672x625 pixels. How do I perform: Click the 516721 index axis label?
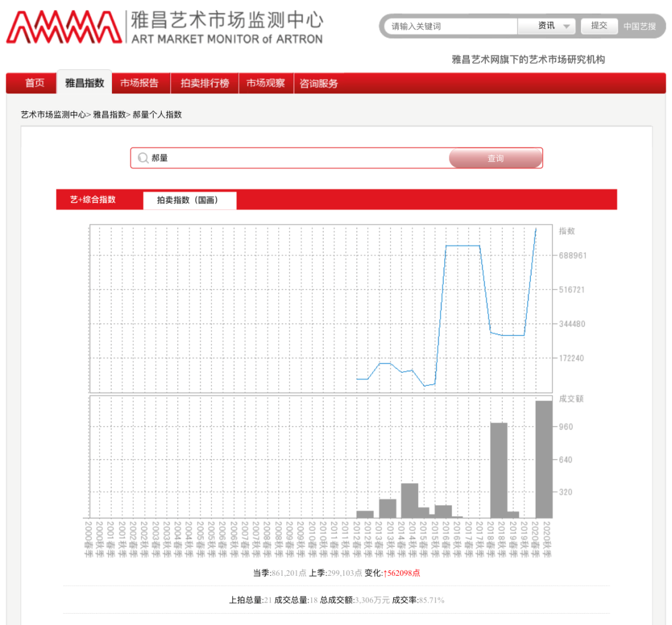point(572,290)
